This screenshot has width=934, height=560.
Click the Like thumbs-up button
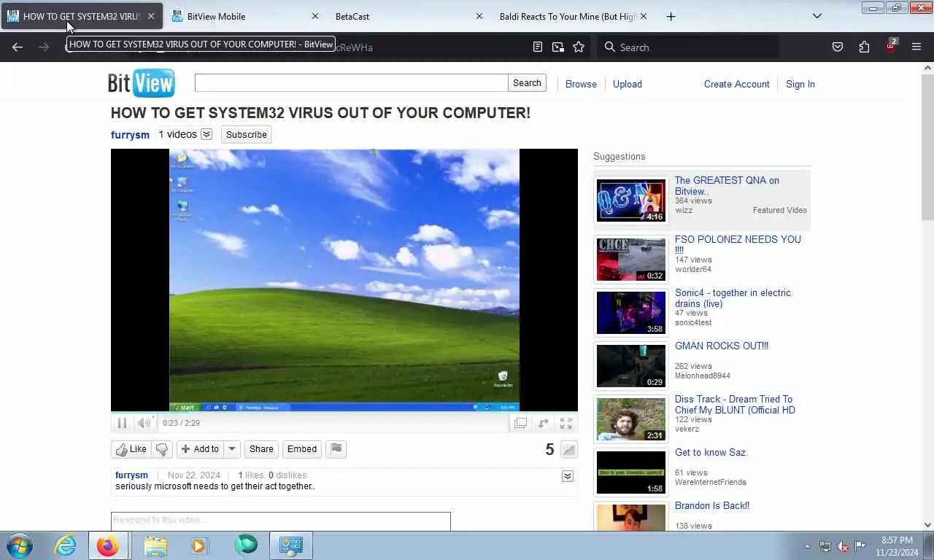131,449
